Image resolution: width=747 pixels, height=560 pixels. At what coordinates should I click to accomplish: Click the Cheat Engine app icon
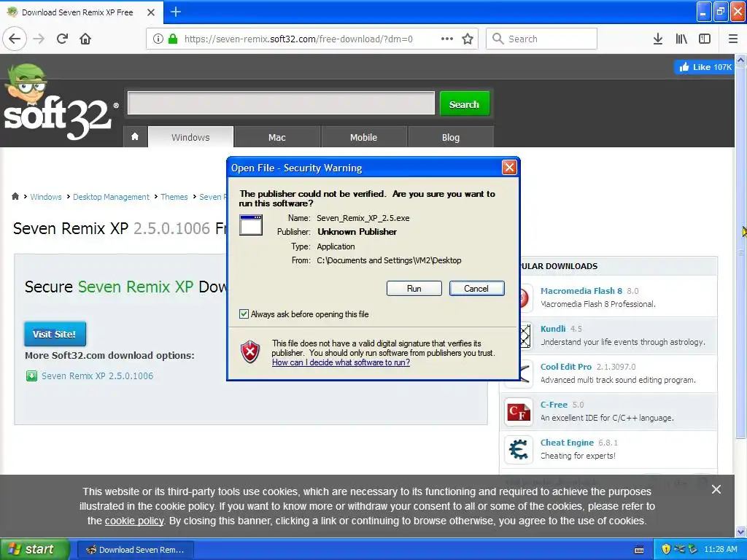tap(519, 449)
